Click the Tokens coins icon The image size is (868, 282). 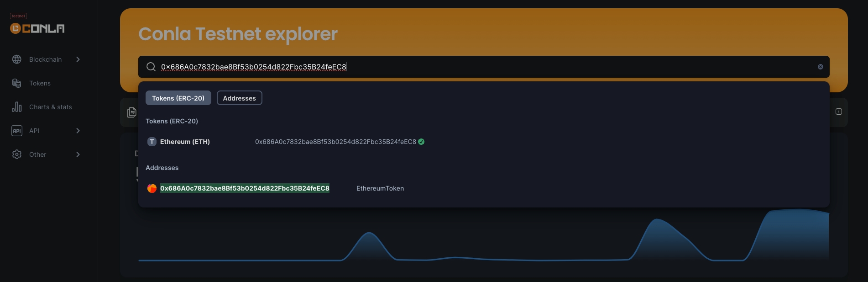tap(17, 83)
